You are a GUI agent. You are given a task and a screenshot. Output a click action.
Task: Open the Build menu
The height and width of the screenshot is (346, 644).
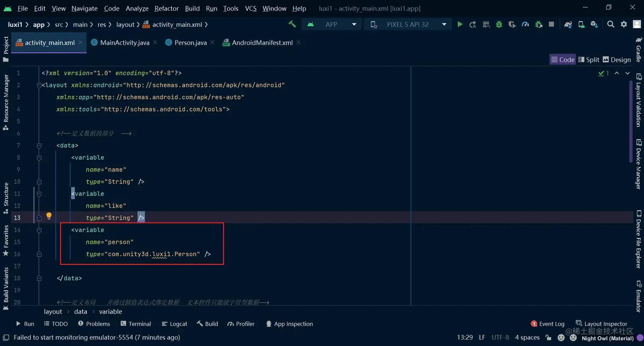click(192, 8)
